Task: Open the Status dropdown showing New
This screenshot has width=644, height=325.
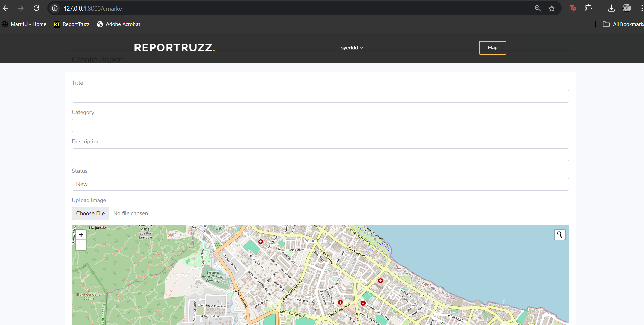Action: tap(320, 184)
